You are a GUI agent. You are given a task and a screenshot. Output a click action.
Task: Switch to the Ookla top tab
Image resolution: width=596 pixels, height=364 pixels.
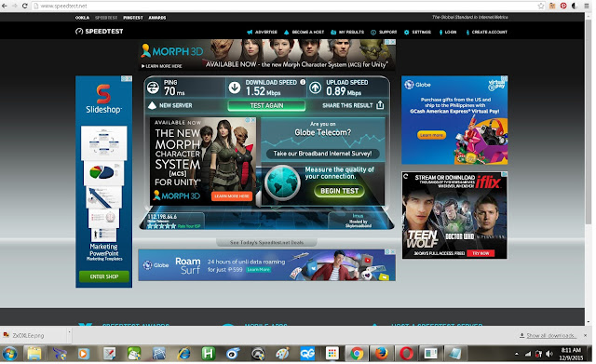82,18
